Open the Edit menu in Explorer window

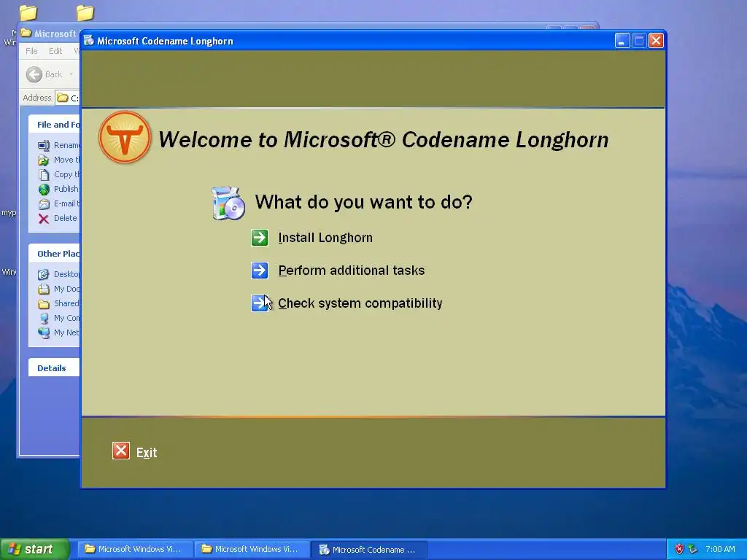[x=55, y=51]
